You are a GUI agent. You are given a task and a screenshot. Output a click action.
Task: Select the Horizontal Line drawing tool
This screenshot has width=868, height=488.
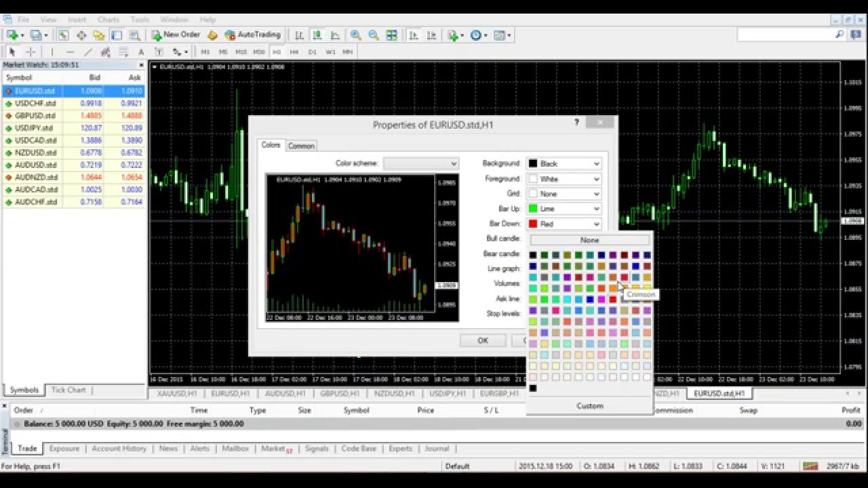[70, 52]
